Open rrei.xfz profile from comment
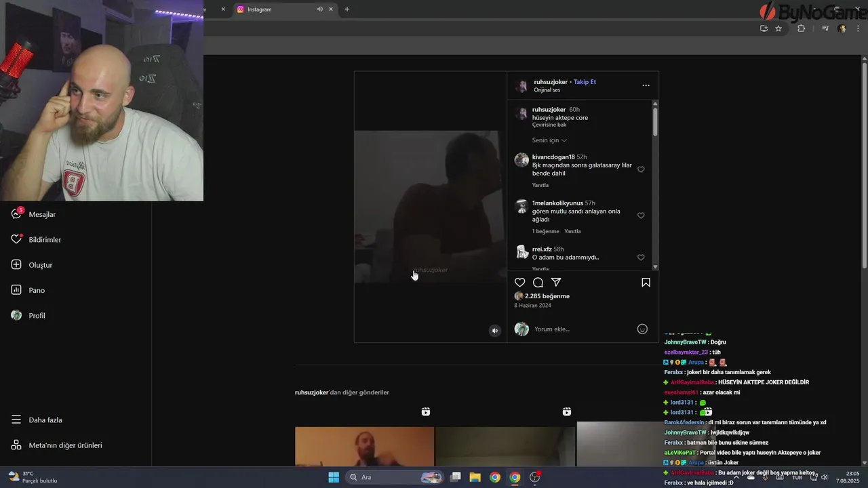The height and width of the screenshot is (488, 868). [x=542, y=249]
